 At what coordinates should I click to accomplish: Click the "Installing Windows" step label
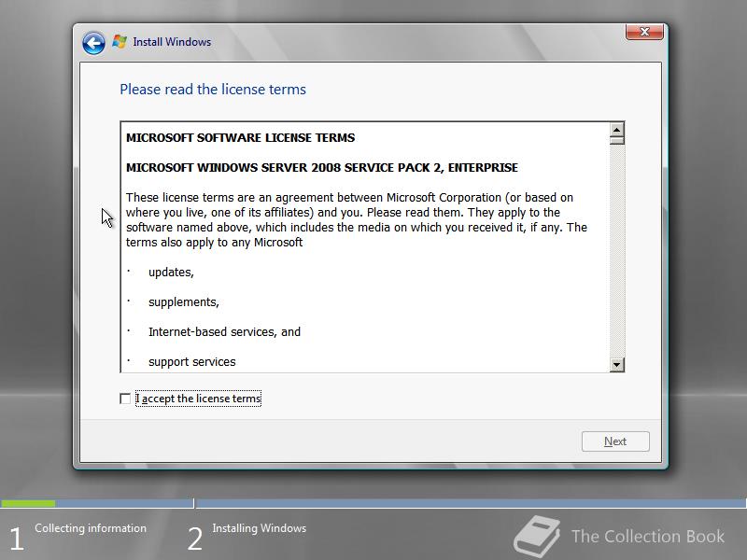(260, 528)
